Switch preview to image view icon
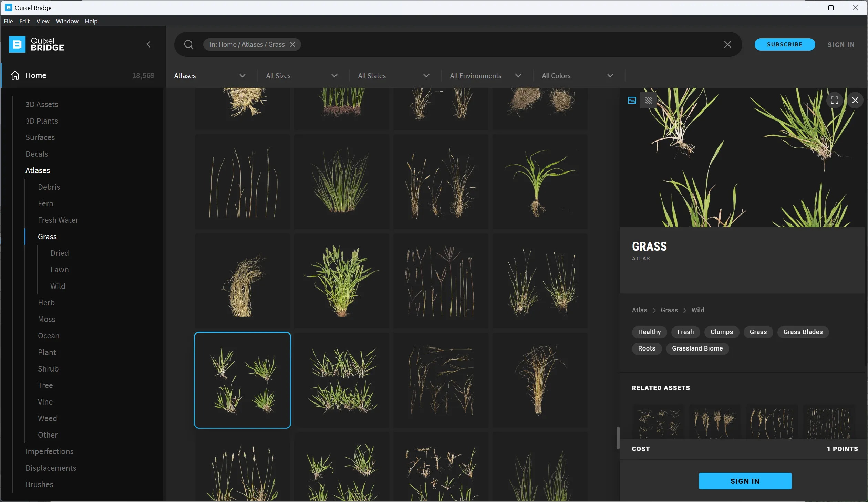This screenshot has height=502, width=868. click(632, 100)
